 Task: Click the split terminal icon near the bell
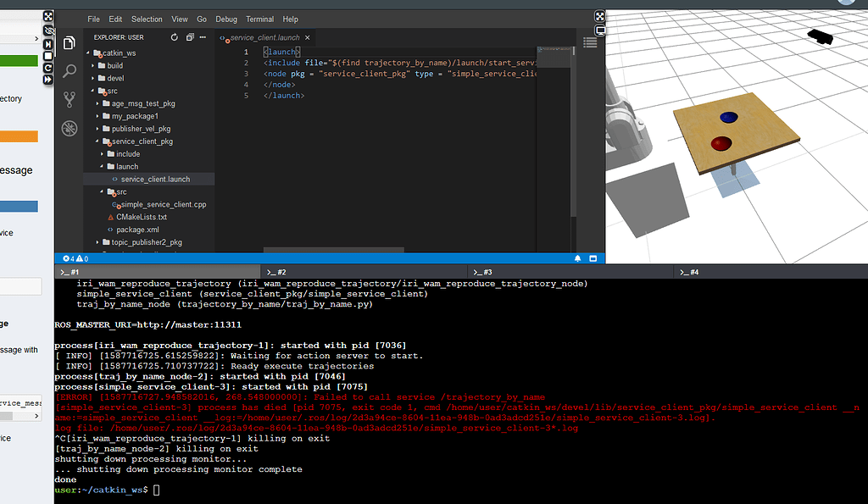[x=592, y=258]
